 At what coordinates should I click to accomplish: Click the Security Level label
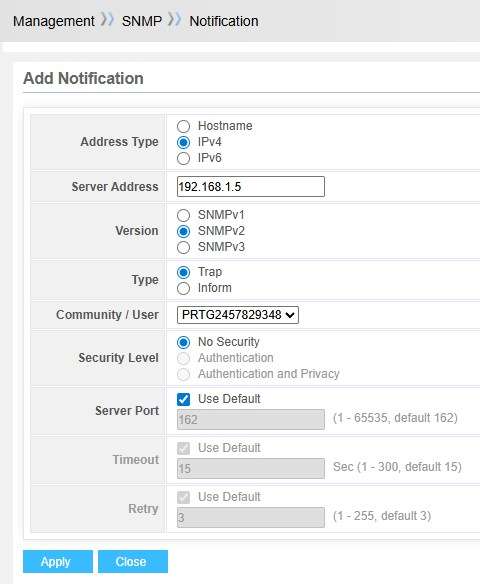point(118,358)
